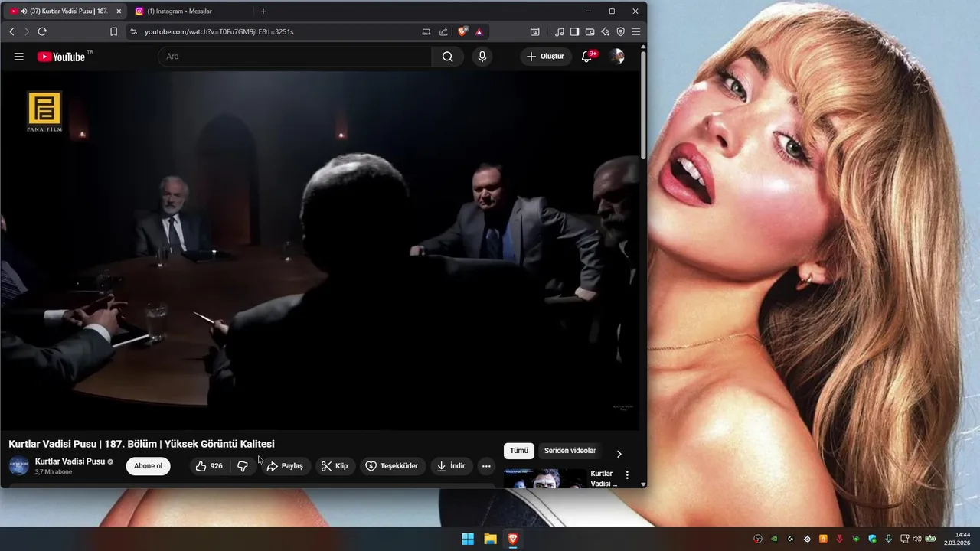Image resolution: width=980 pixels, height=551 pixels.
Task: Click the Teşekkürler button
Action: [x=392, y=466]
